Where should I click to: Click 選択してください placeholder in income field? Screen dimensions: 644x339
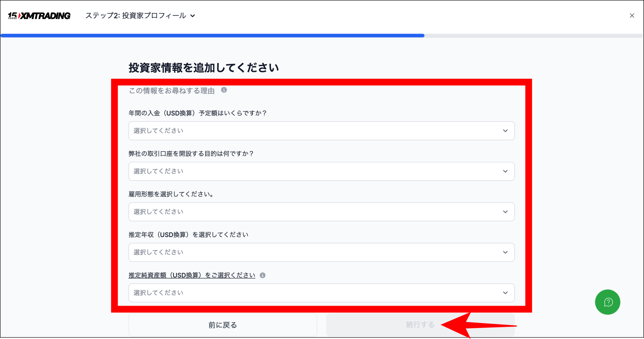pos(158,252)
